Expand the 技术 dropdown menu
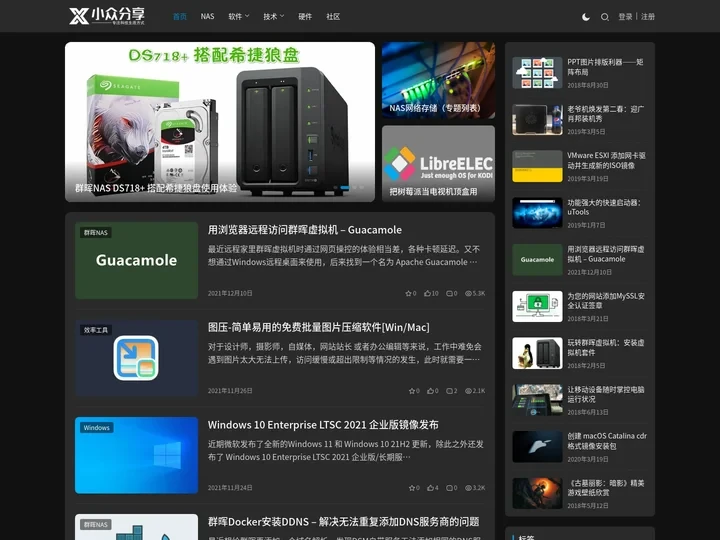720x540 pixels. (x=274, y=17)
